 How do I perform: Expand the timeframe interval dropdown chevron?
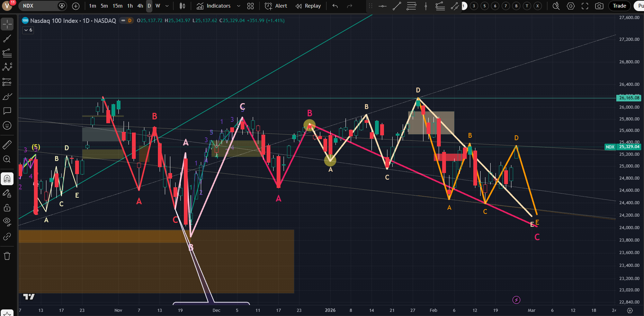(x=167, y=6)
